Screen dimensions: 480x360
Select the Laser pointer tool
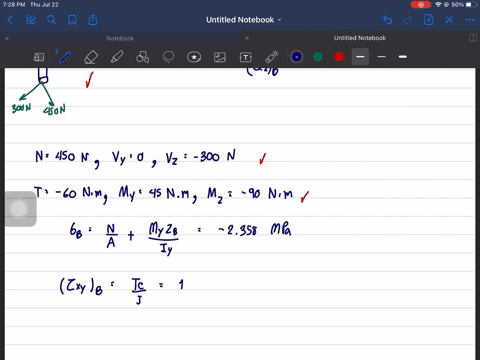pyautogui.click(x=272, y=57)
